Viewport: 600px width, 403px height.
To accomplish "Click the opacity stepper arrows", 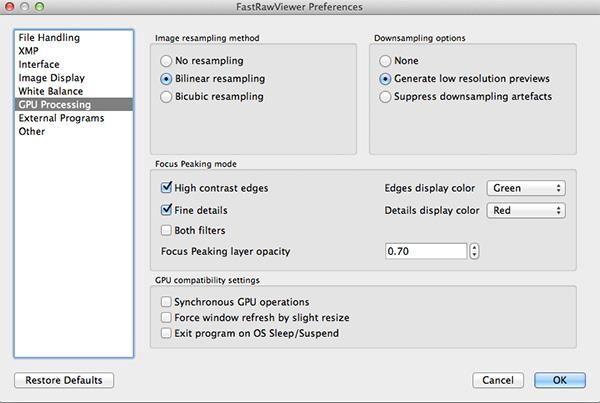I will [x=474, y=251].
